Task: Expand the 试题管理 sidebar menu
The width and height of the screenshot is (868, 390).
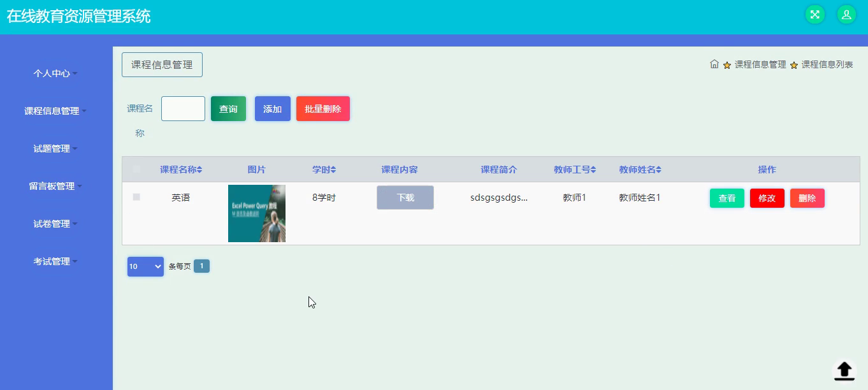Action: (55, 148)
